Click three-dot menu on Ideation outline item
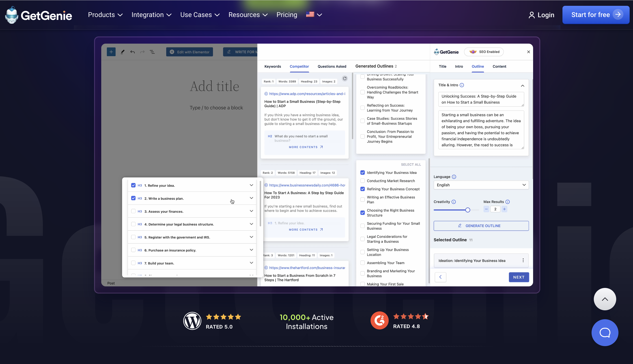The height and width of the screenshot is (364, 633). pyautogui.click(x=523, y=260)
